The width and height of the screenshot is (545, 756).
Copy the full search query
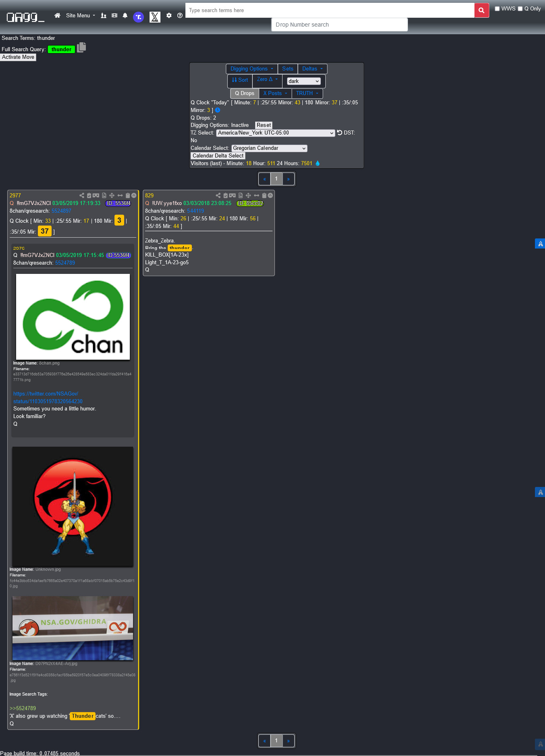81,48
